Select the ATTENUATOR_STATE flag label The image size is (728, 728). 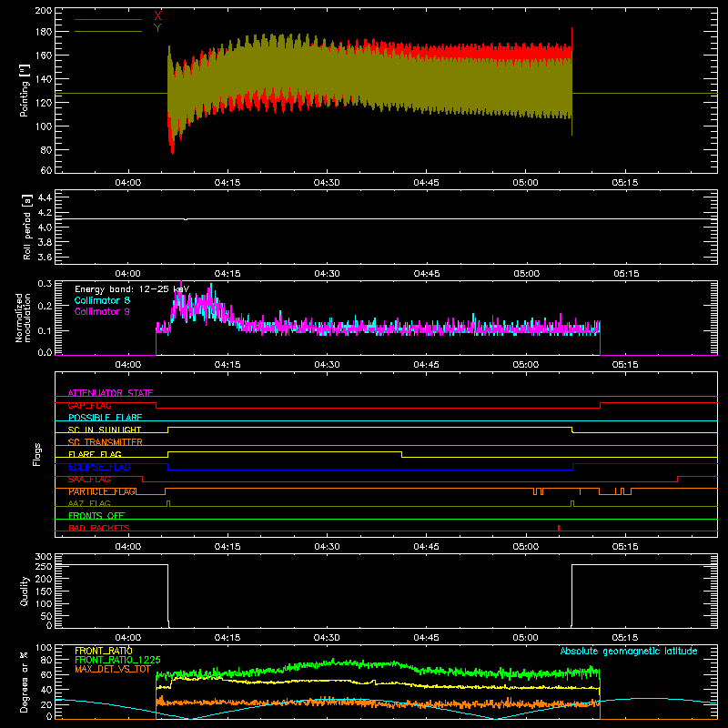pos(110,393)
